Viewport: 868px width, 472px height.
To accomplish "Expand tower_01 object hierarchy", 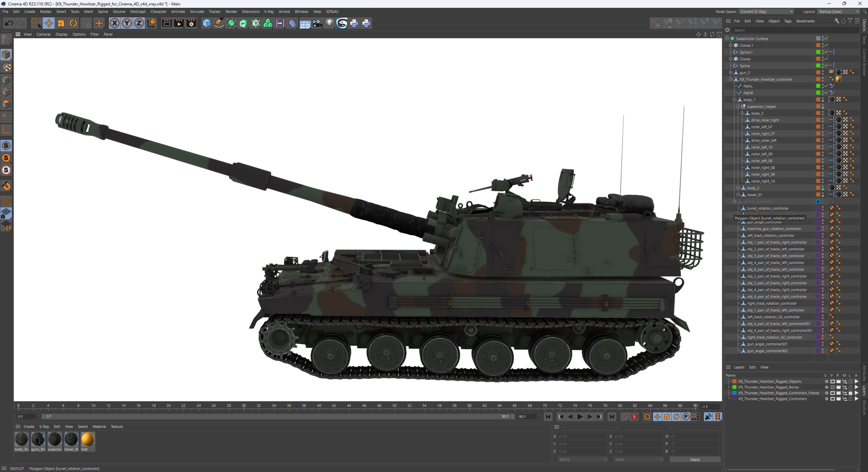I will coord(738,195).
